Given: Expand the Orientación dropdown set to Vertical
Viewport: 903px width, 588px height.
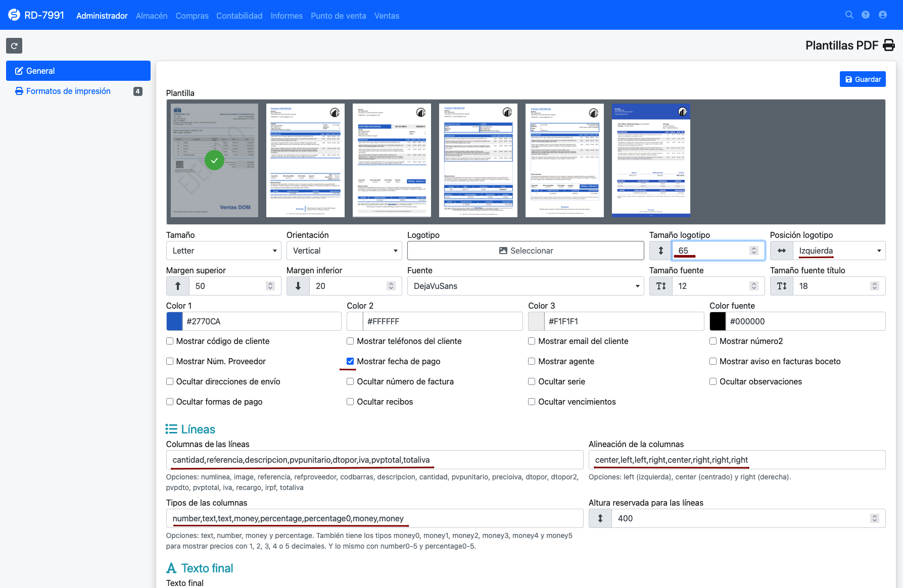Looking at the screenshot, I should click(344, 251).
